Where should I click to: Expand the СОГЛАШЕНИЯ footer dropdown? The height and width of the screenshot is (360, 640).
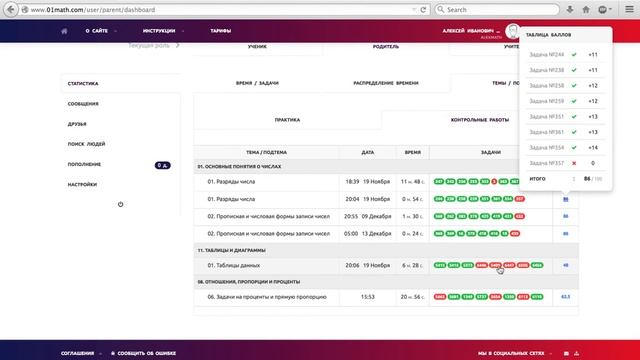81,353
